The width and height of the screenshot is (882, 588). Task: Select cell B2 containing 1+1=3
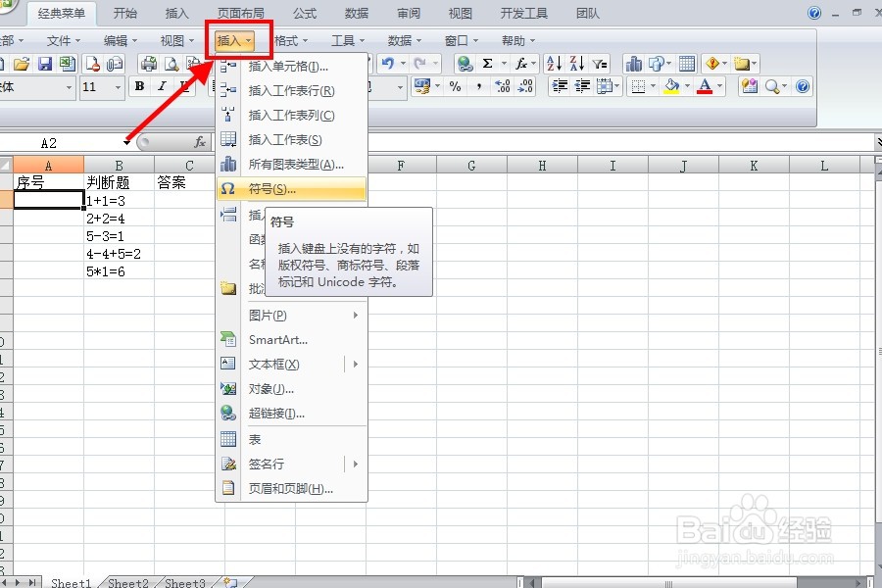click(x=119, y=200)
